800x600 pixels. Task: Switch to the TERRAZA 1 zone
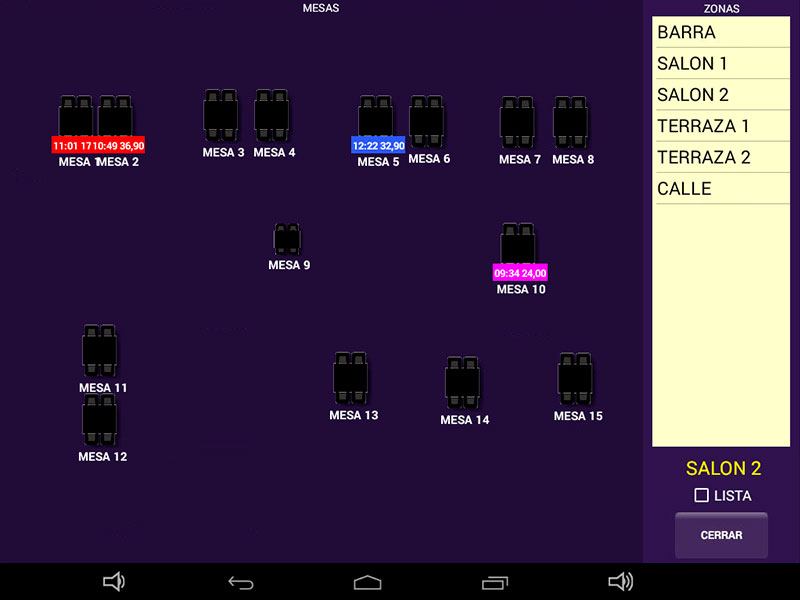click(721, 126)
